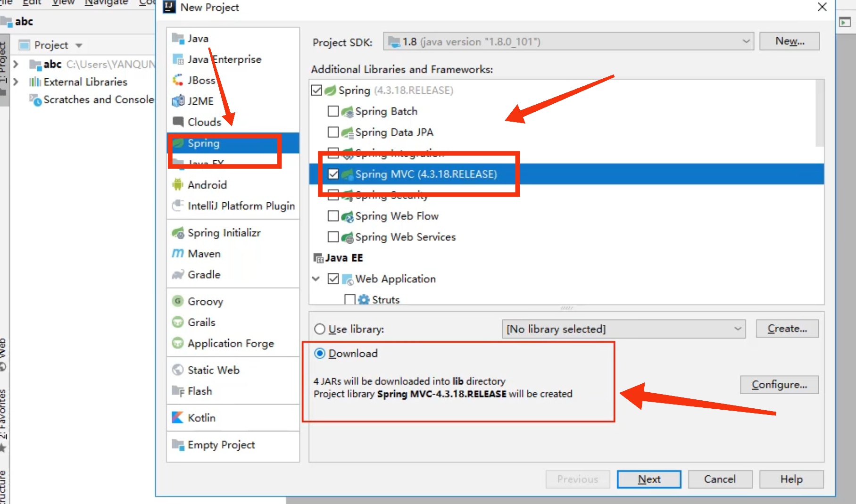Select the Clouds icon
856x504 pixels.
pos(178,122)
